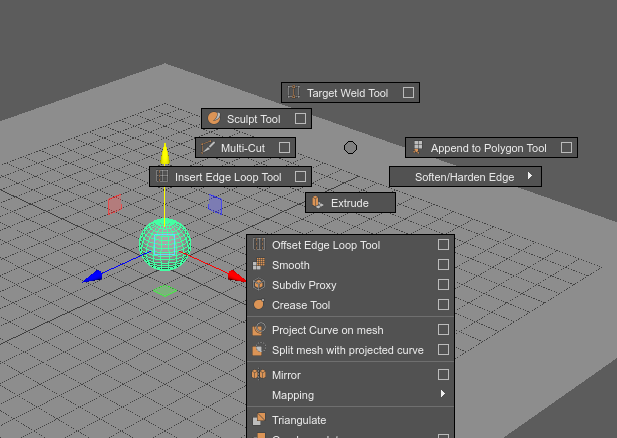617x438 pixels.
Task: Click the Extrude icon
Action: [x=318, y=203]
